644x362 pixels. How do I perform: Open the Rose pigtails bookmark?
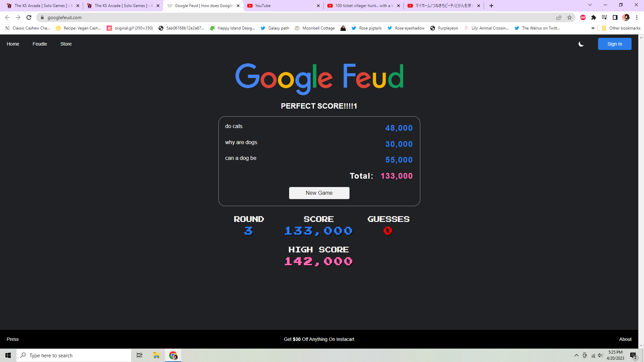tap(367, 28)
